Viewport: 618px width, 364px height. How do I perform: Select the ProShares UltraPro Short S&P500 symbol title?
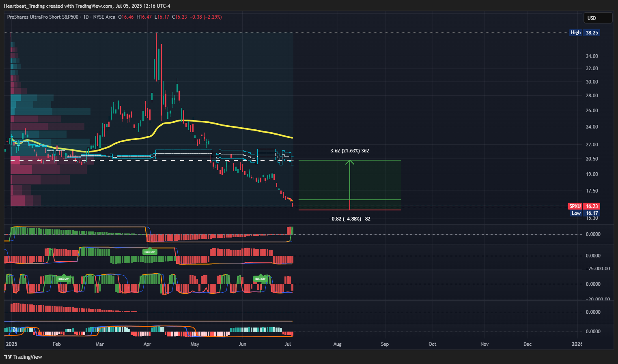pyautogui.click(x=43, y=17)
